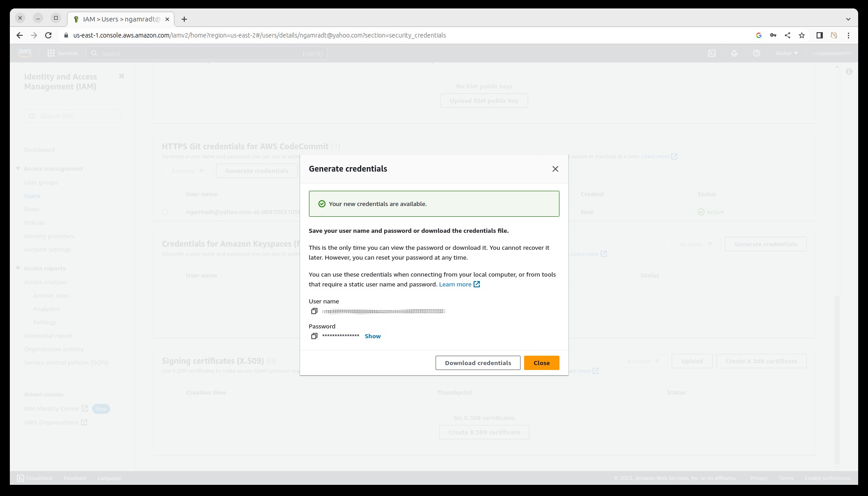Viewport: 868px width, 496px height.
Task: Open a new browser tab
Action: coord(184,19)
